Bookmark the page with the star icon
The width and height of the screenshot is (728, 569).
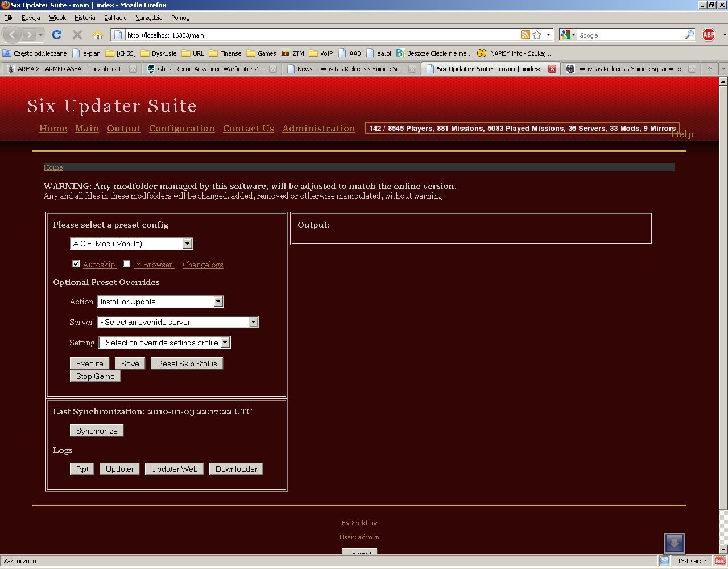pyautogui.click(x=537, y=35)
